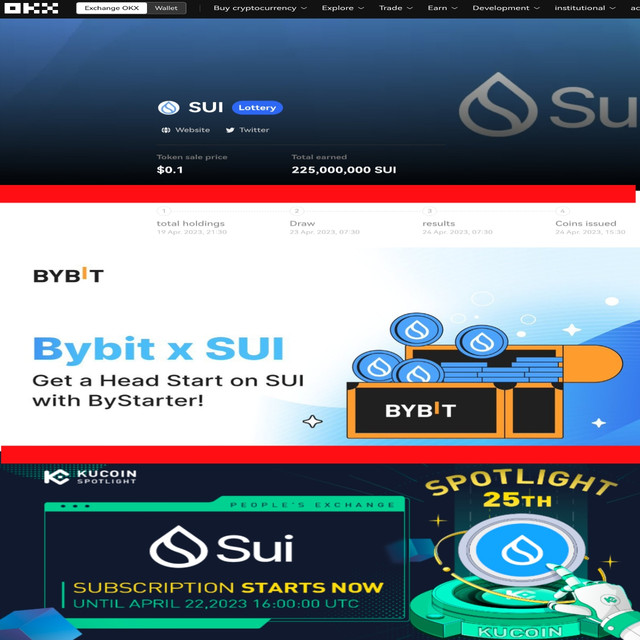
Task: Click the BYBIT label on the chest
Action: [420, 411]
